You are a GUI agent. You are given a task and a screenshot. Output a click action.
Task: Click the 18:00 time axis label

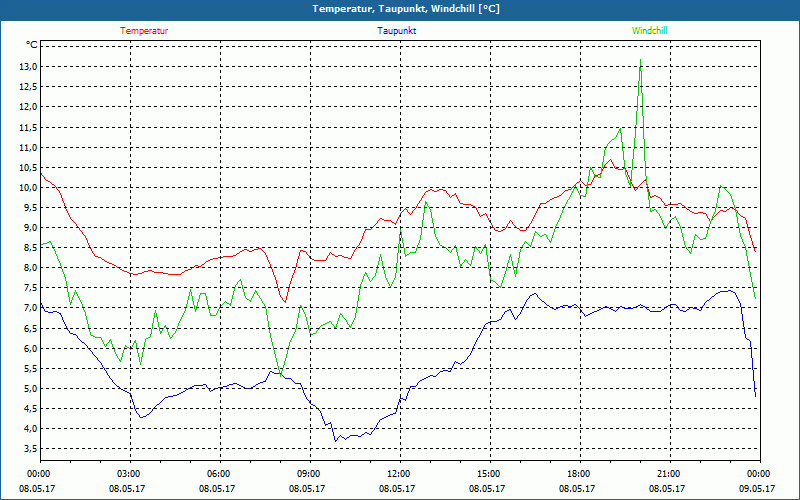click(580, 474)
